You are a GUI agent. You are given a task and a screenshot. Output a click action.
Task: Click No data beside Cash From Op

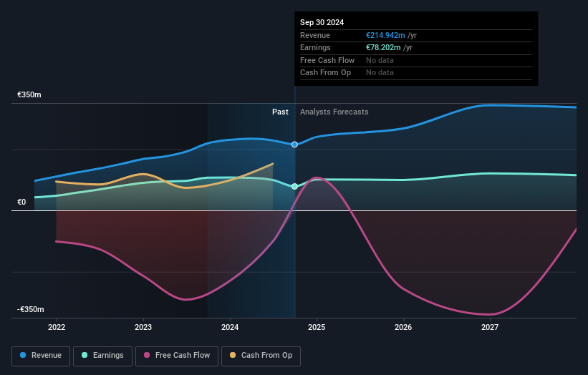[380, 73]
